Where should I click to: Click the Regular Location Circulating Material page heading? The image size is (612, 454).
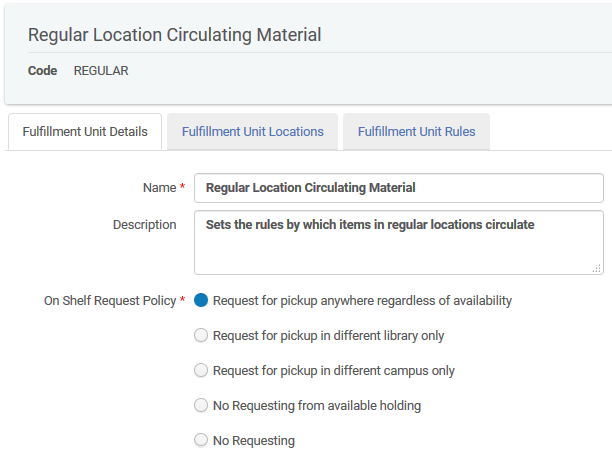pyautogui.click(x=174, y=35)
